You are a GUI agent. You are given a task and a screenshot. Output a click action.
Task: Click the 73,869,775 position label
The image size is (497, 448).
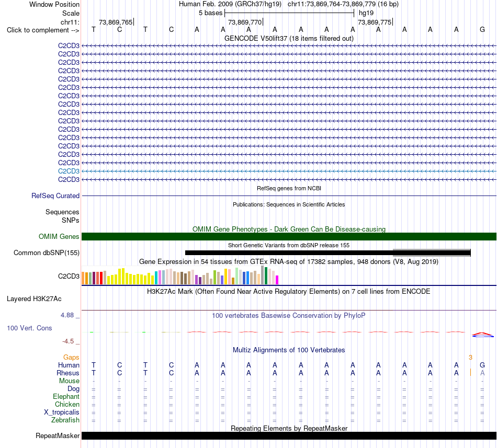375,22
